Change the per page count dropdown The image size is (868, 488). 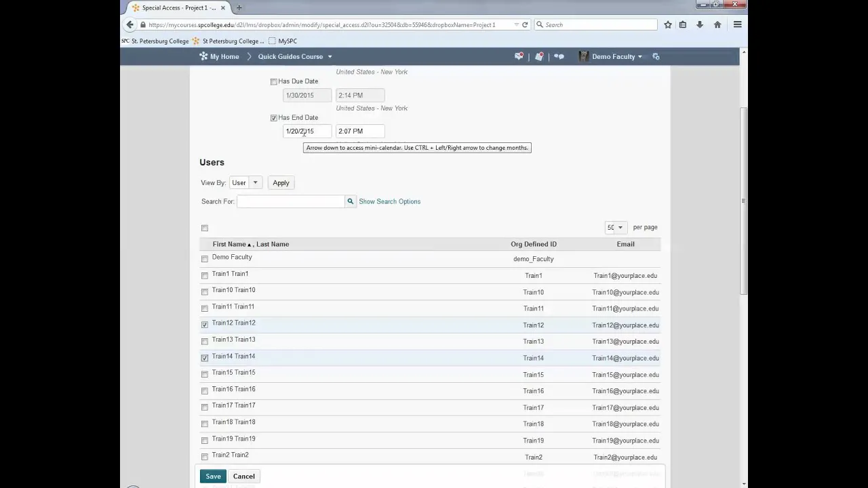[615, 228]
